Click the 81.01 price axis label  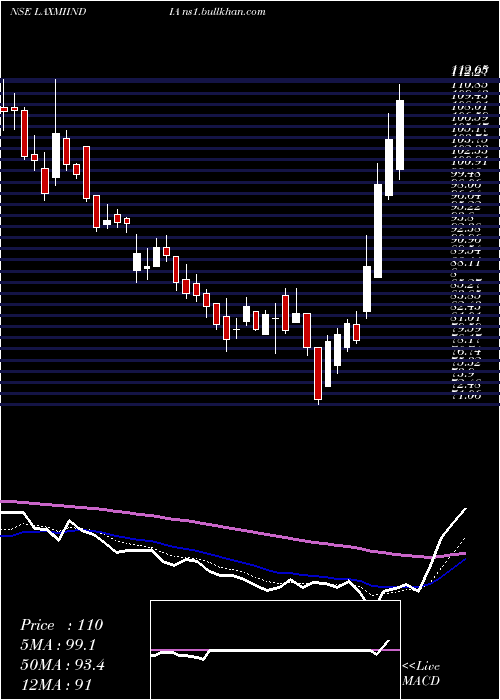pyautogui.click(x=466, y=319)
